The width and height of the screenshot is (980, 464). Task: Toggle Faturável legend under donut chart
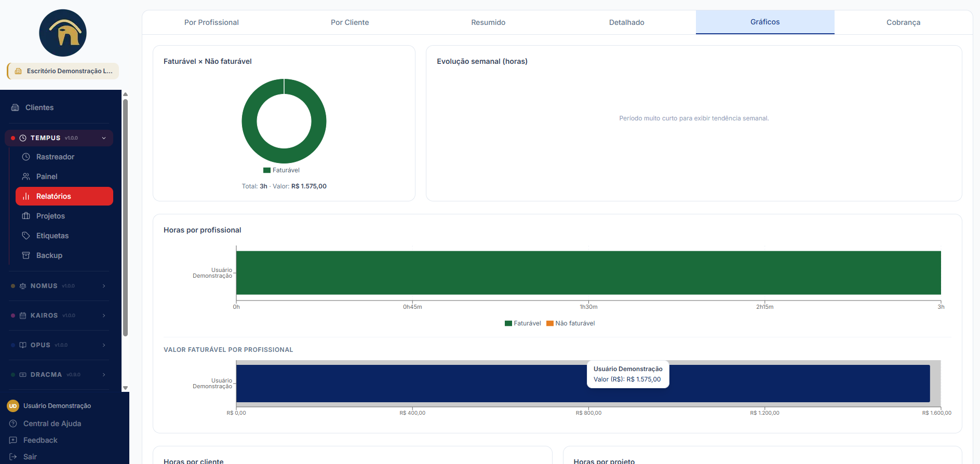281,170
